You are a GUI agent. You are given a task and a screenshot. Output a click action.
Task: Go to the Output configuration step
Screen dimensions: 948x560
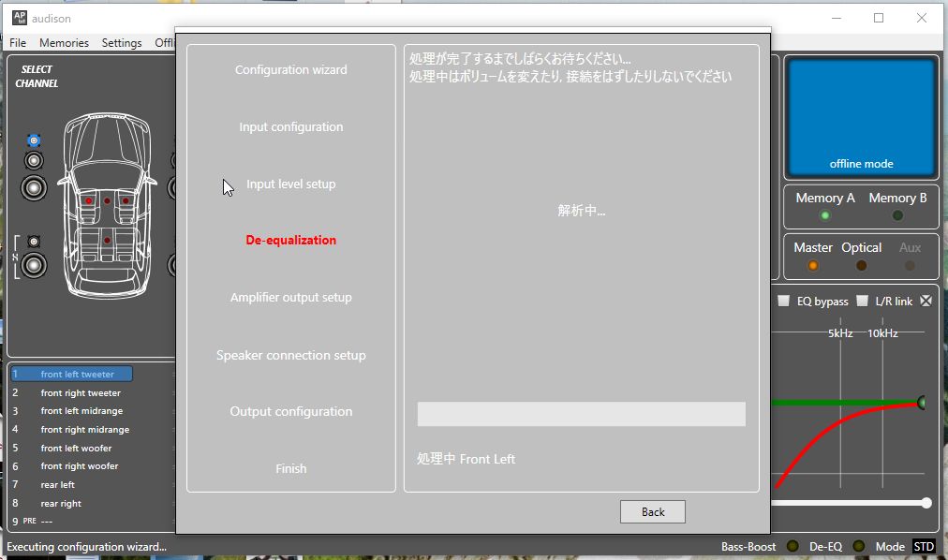click(x=290, y=411)
